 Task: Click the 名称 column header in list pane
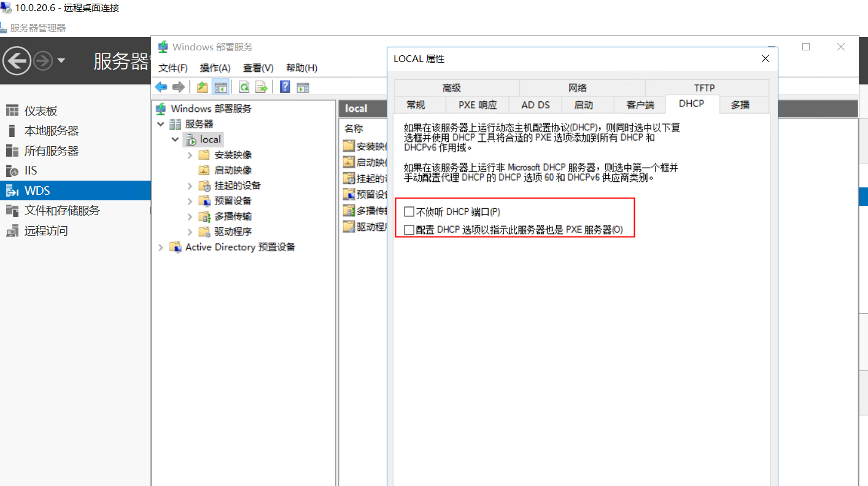[354, 128]
